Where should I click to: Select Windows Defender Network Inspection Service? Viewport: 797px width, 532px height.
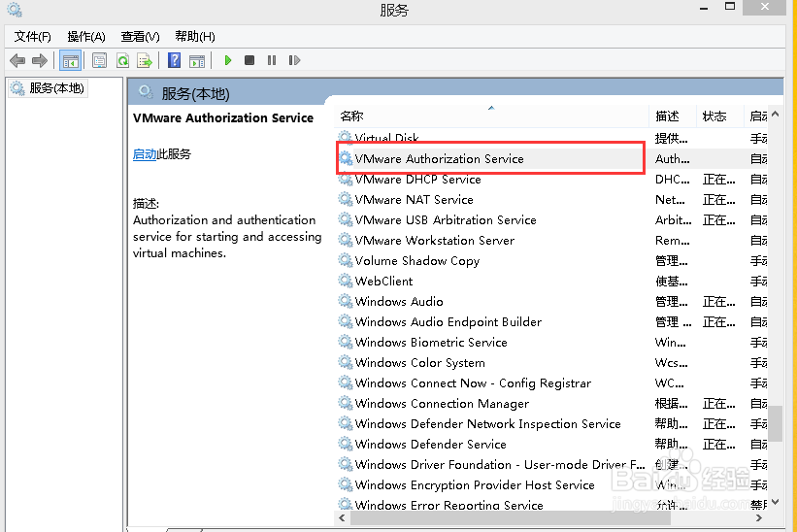[x=551, y=424]
